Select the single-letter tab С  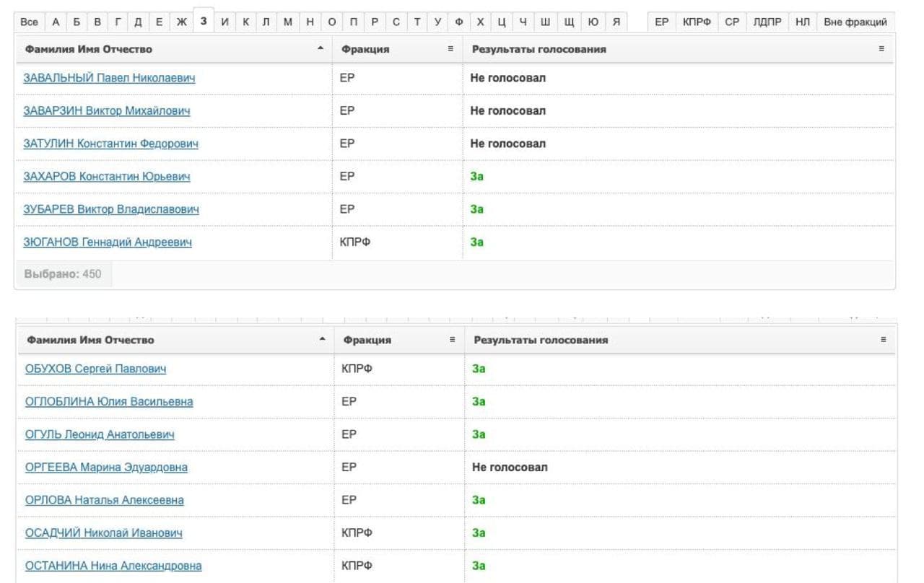pos(396,22)
